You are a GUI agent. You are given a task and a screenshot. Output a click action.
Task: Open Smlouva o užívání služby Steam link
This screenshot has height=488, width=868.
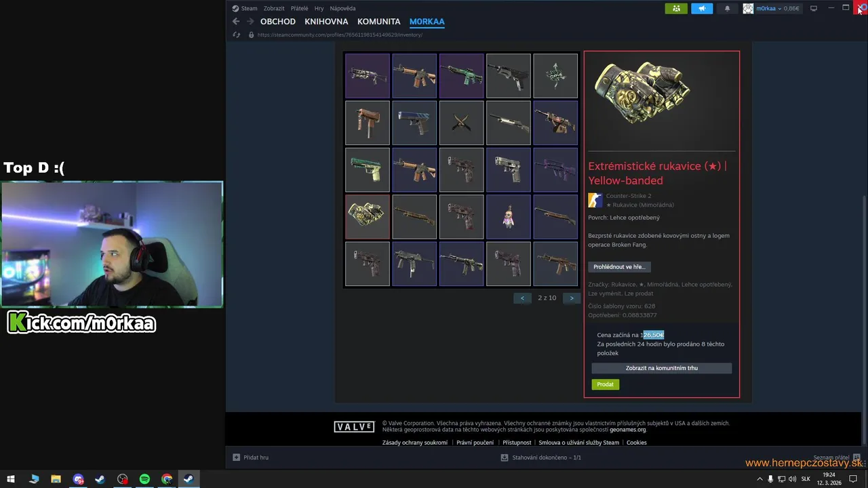[x=579, y=443]
